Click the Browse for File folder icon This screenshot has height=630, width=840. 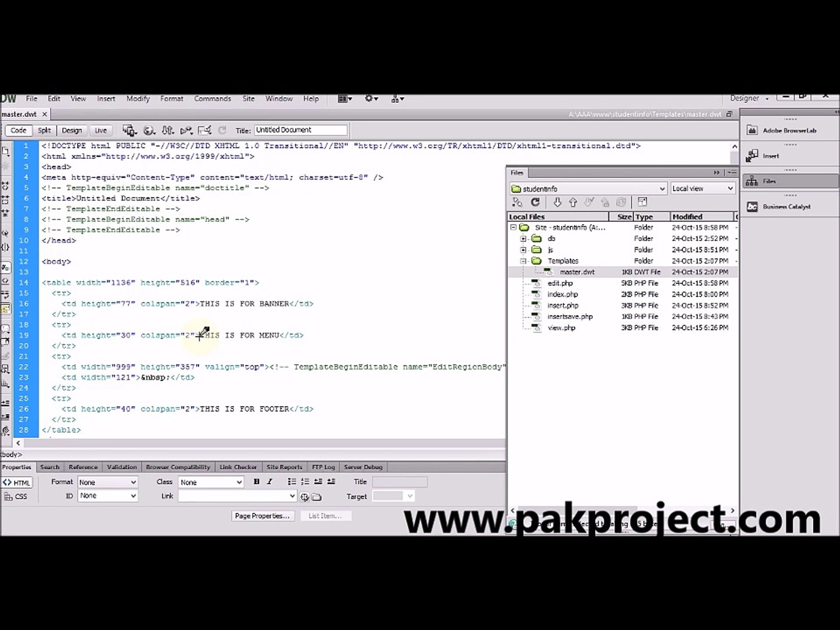click(x=317, y=497)
